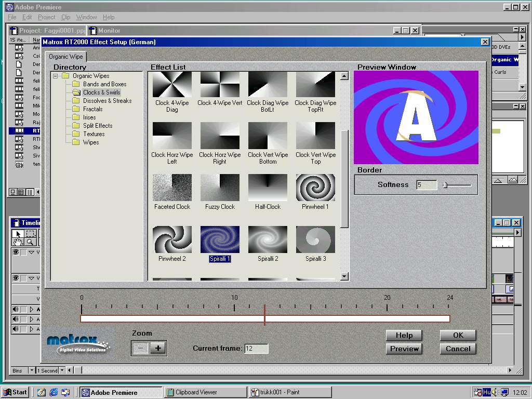
Task: Select the Pinwheel 1 effect
Action: tap(315, 192)
